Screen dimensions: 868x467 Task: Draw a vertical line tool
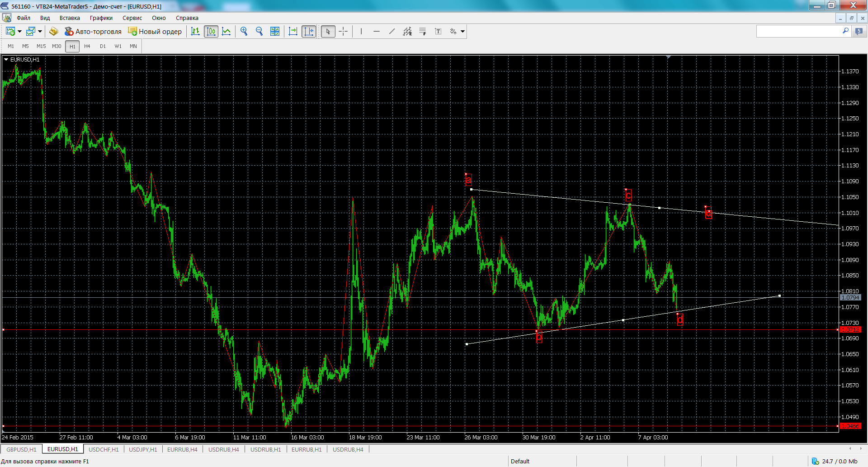(x=361, y=31)
